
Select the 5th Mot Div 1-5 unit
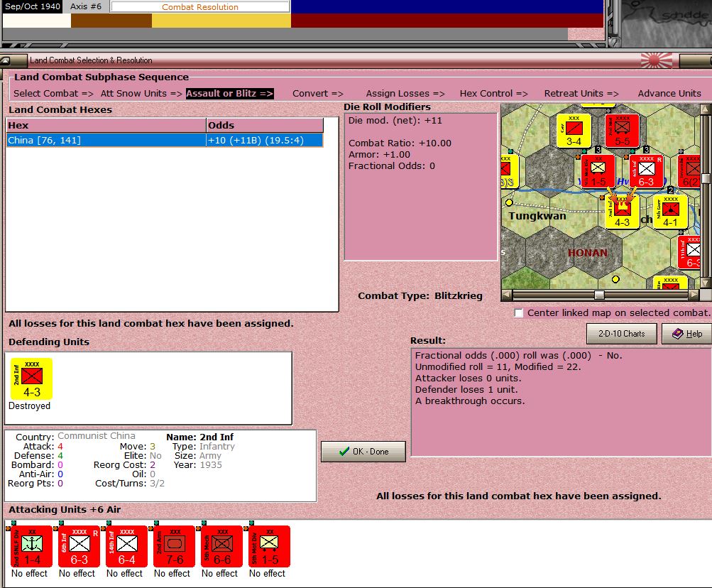[269, 546]
